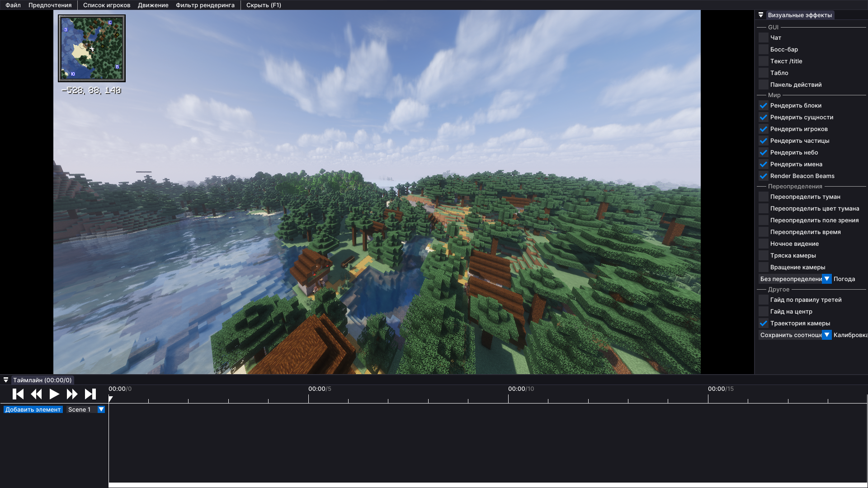The image size is (868, 488).
Task: Uncheck Рендерить частицы
Action: coord(764,141)
